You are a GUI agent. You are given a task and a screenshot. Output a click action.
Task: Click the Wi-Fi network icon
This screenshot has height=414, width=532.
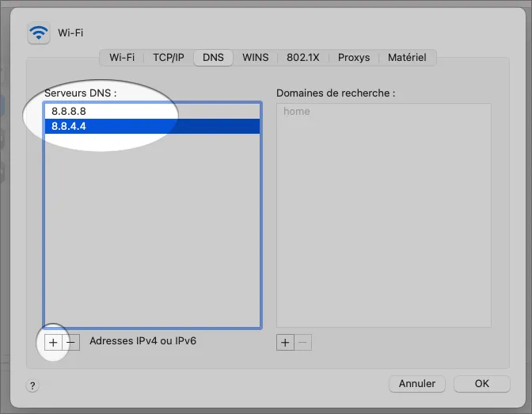(x=39, y=33)
